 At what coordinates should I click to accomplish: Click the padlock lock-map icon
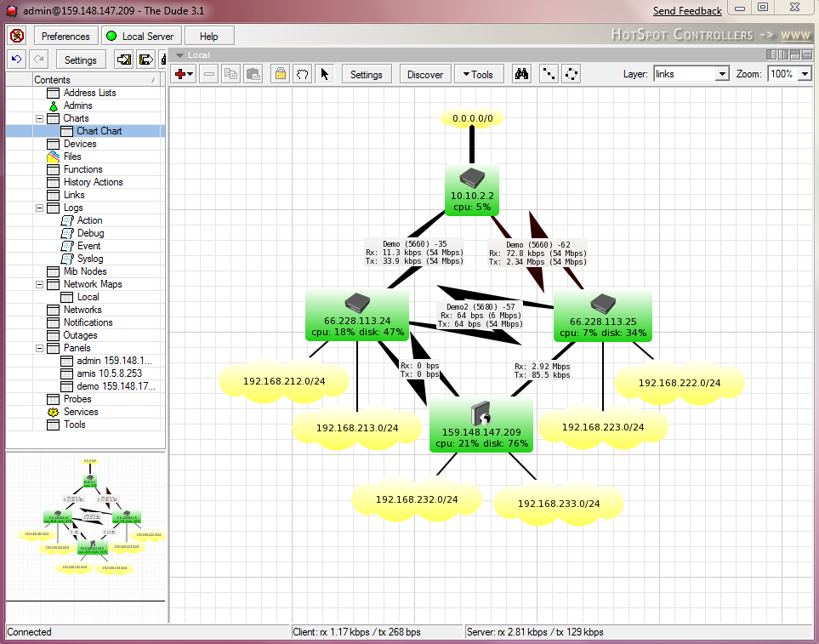pyautogui.click(x=280, y=74)
